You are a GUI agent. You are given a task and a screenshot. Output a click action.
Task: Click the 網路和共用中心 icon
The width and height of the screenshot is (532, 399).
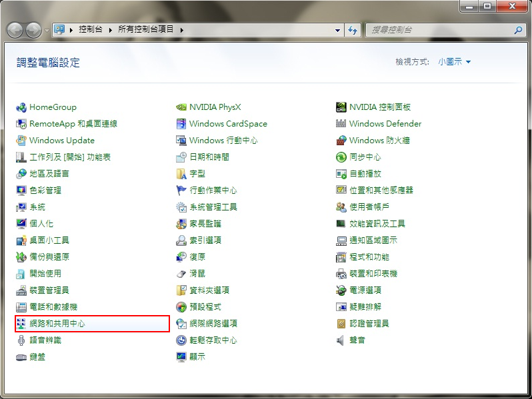click(21, 324)
